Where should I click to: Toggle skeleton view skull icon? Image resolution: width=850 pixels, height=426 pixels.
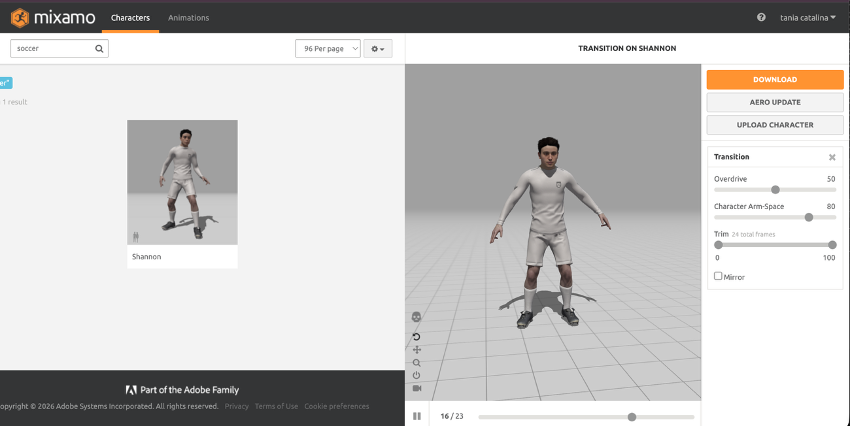pos(416,317)
